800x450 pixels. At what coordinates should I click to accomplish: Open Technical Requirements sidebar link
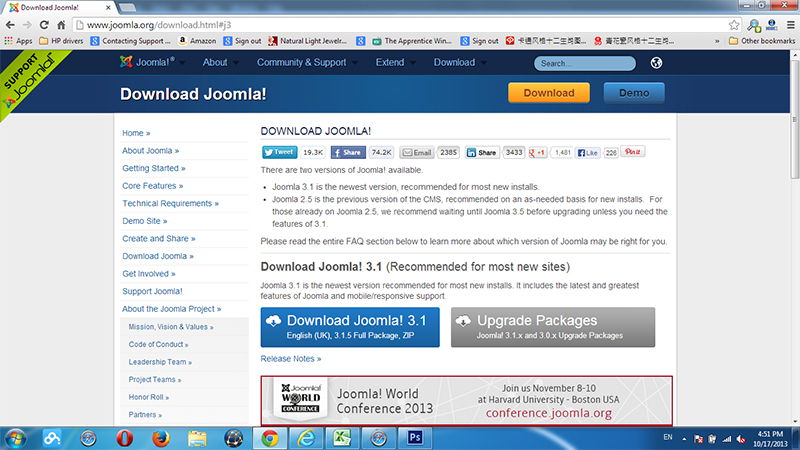pos(170,204)
